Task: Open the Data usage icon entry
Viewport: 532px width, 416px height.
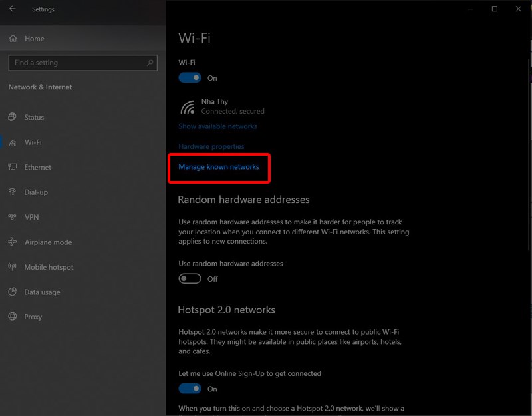Action: [x=12, y=292]
